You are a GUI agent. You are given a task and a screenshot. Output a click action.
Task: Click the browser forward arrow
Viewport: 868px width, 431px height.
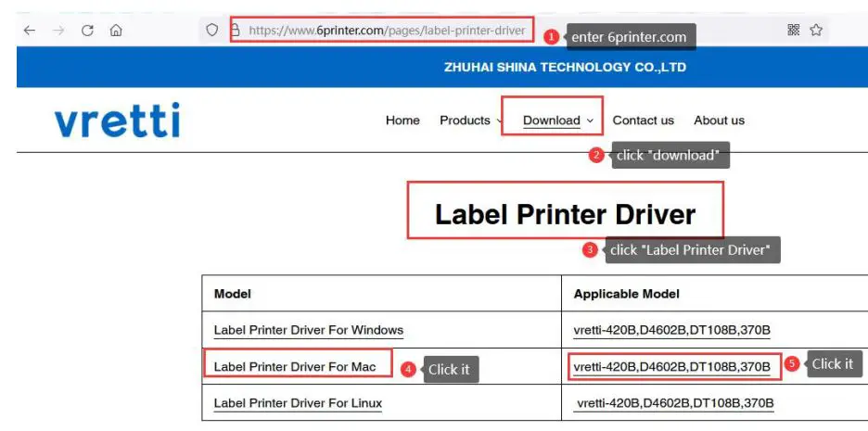(x=58, y=31)
